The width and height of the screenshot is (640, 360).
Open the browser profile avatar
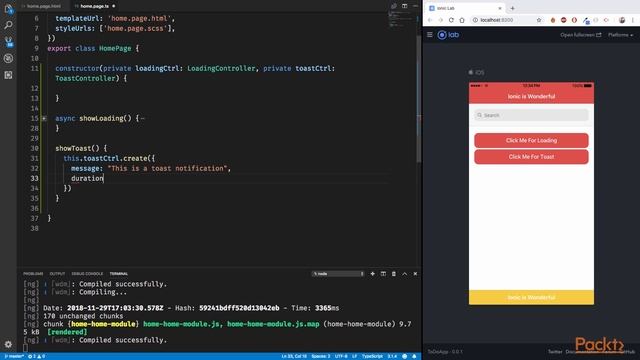(622, 20)
